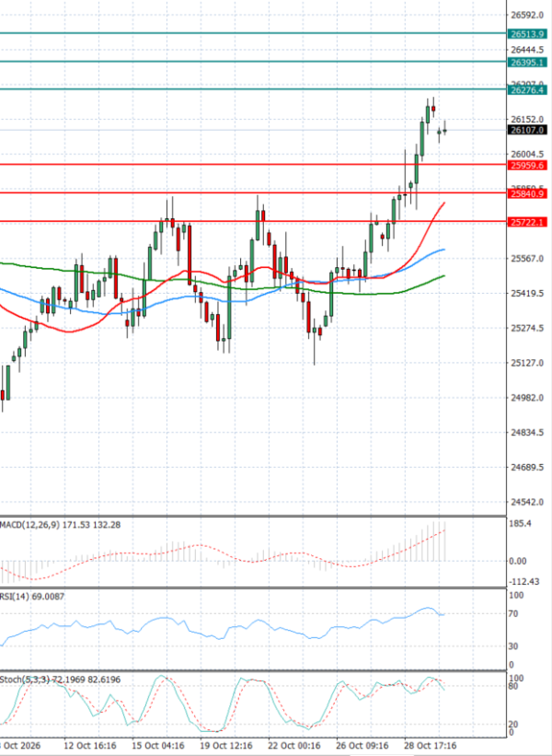Click the 25274.5 price scale value

pos(527,328)
